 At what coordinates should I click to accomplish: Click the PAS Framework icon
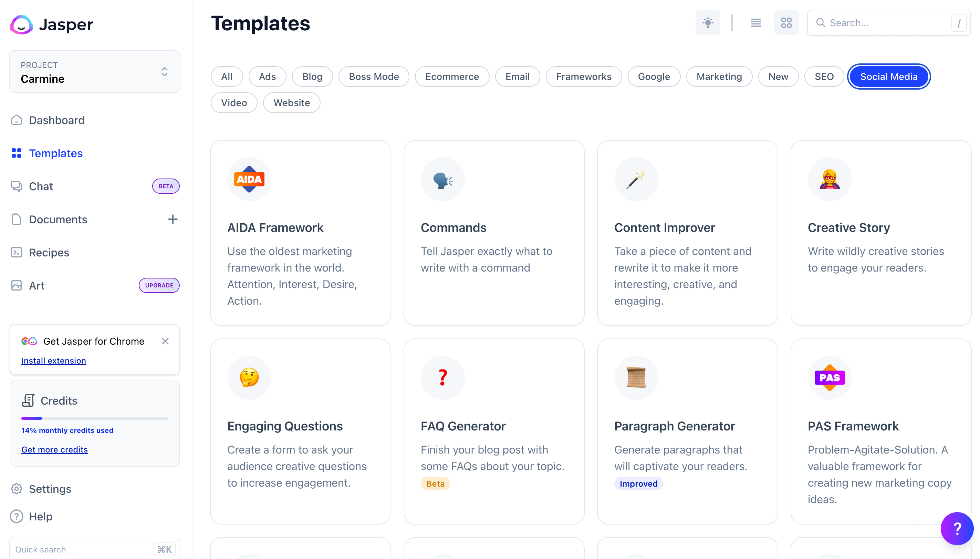pyautogui.click(x=830, y=377)
